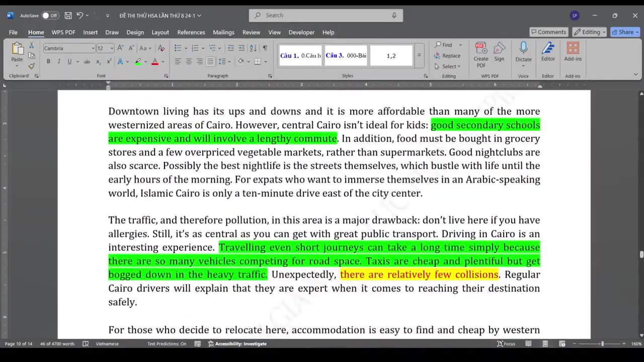Open the Comments pane button
This screenshot has width=644, height=362.
[548, 32]
